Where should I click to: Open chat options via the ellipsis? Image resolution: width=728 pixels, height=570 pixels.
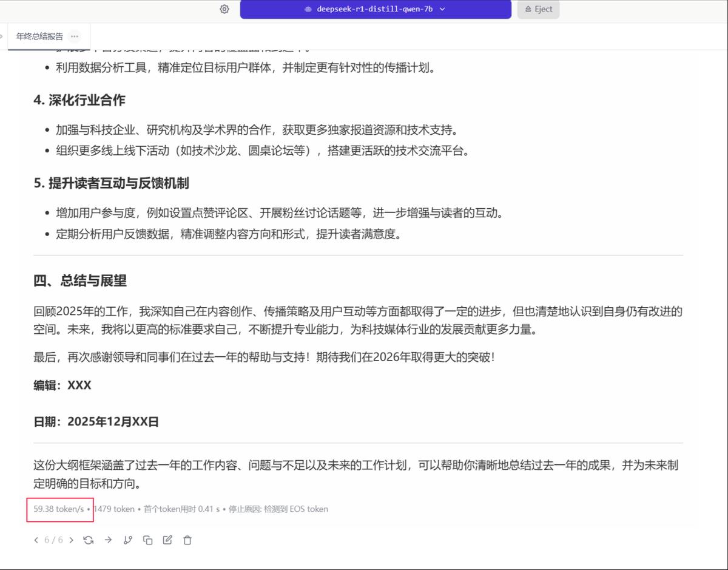pos(74,36)
